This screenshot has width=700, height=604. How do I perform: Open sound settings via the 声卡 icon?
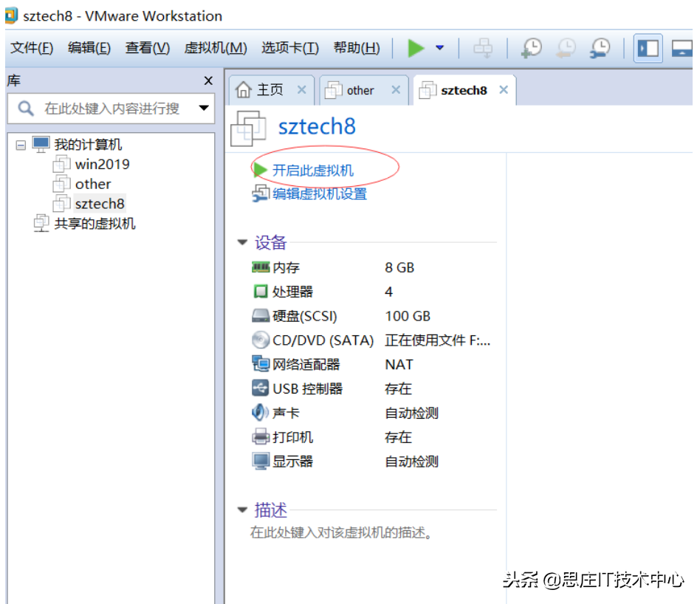tap(261, 412)
